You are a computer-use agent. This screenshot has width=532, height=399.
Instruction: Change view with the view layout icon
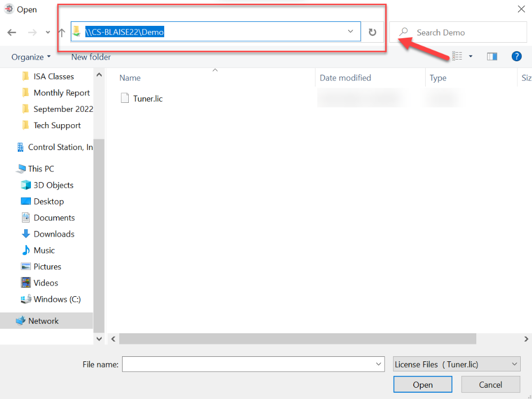[x=457, y=56]
